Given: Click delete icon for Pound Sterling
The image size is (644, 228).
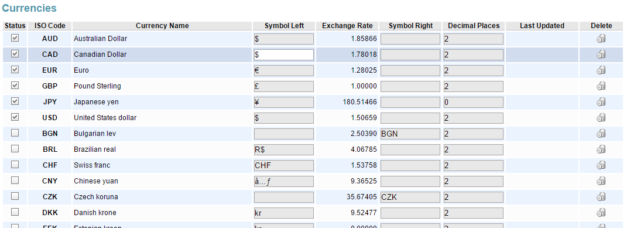Looking at the screenshot, I should coord(601,86).
